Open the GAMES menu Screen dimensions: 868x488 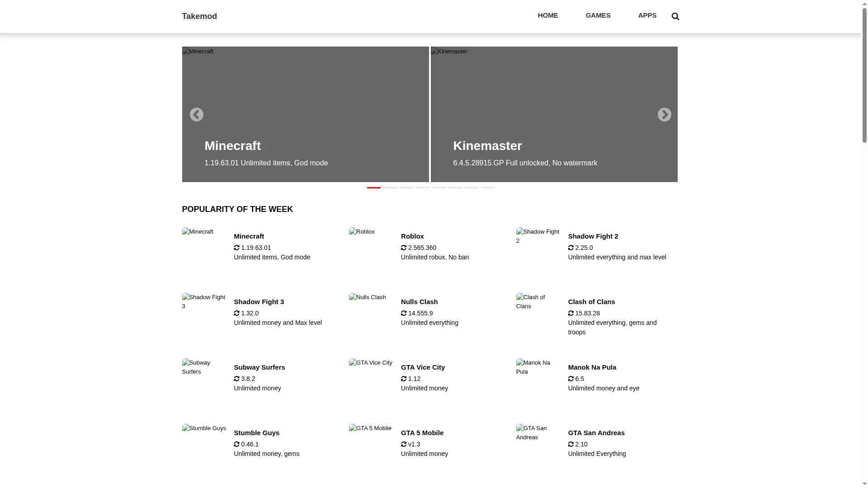[598, 15]
